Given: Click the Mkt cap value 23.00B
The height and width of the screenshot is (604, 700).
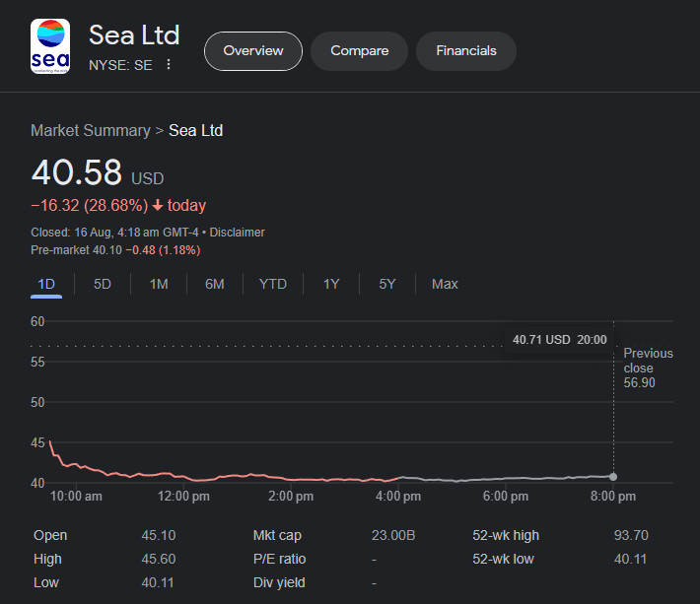Looking at the screenshot, I should [x=393, y=535].
